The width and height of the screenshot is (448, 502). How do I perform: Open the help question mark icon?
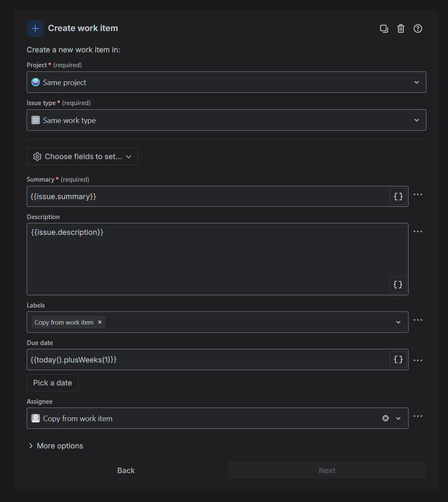(x=418, y=29)
